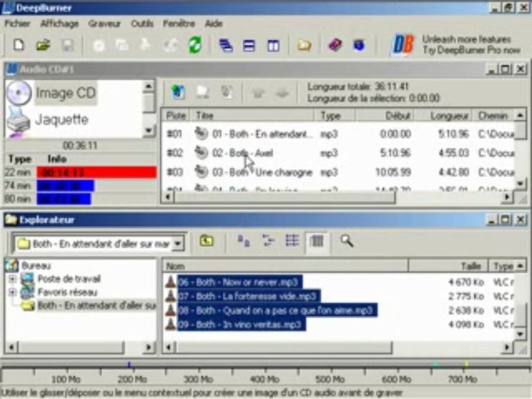Expand Poste de travail tree node
The height and width of the screenshot is (399, 532).
(x=13, y=279)
